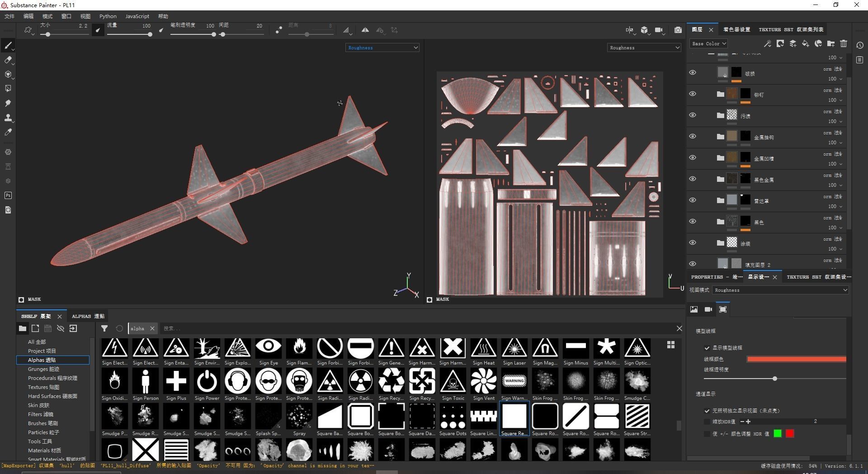
Task: Adjust the 线框透明度 slider
Action: [x=775, y=379]
